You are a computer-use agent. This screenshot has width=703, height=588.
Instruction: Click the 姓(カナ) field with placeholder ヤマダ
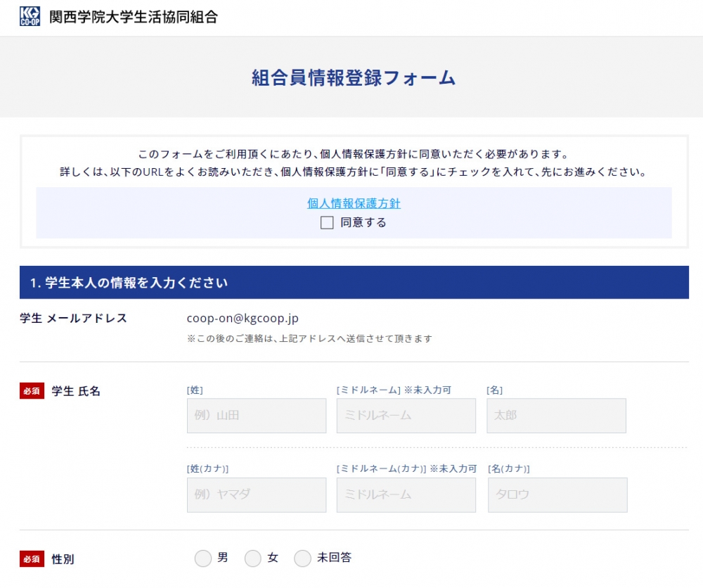tap(257, 495)
